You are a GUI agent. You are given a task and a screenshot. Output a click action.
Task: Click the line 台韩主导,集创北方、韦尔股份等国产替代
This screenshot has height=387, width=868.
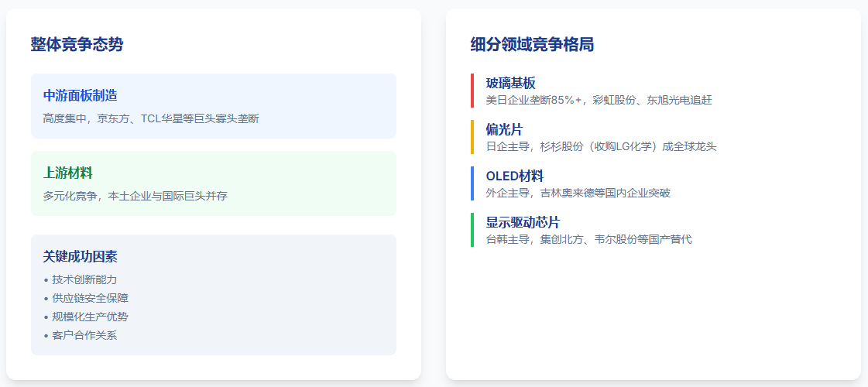coord(589,240)
